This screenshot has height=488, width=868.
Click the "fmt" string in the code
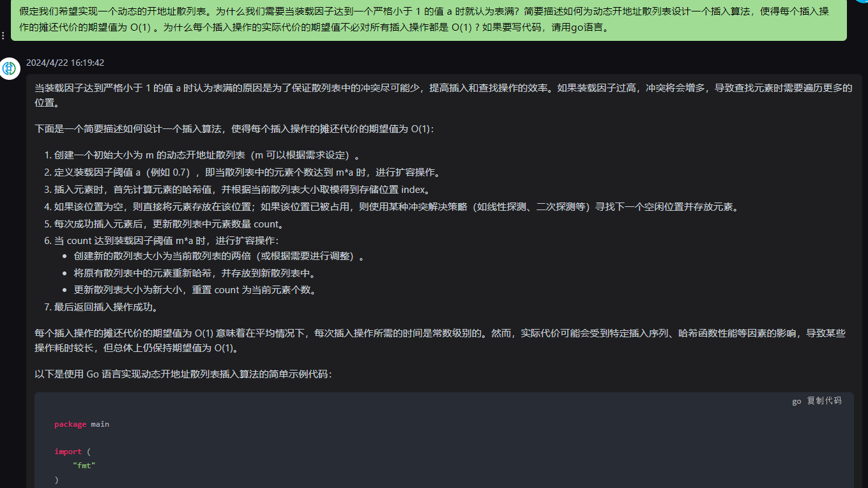point(84,466)
